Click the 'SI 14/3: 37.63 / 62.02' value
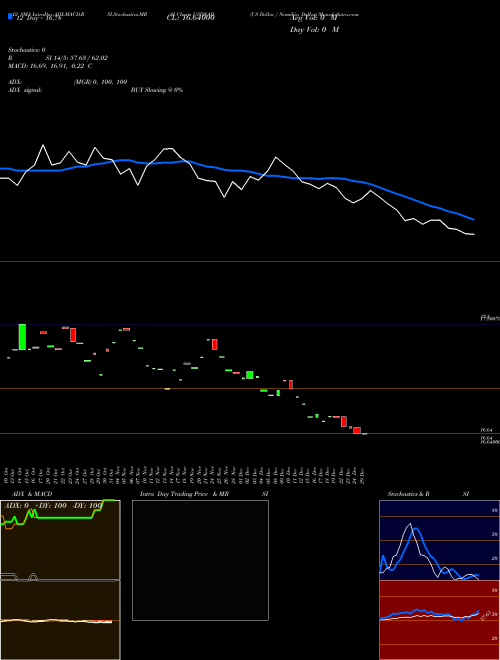 pos(77,58)
